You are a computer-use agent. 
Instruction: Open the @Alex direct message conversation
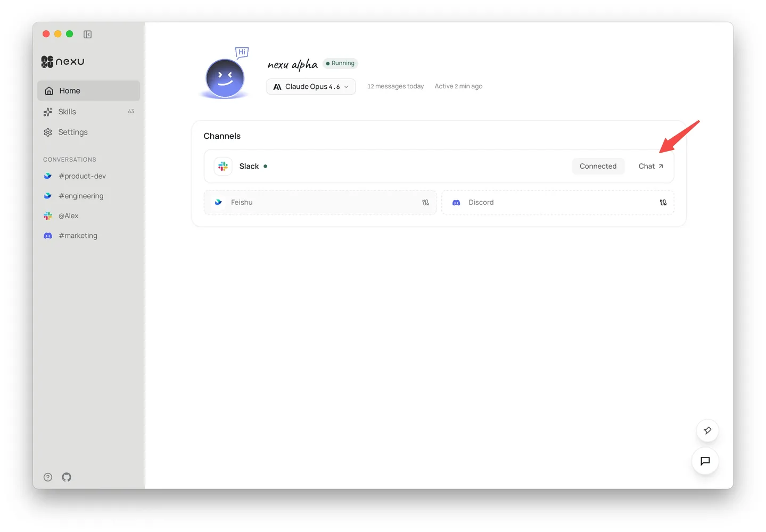coord(68,215)
